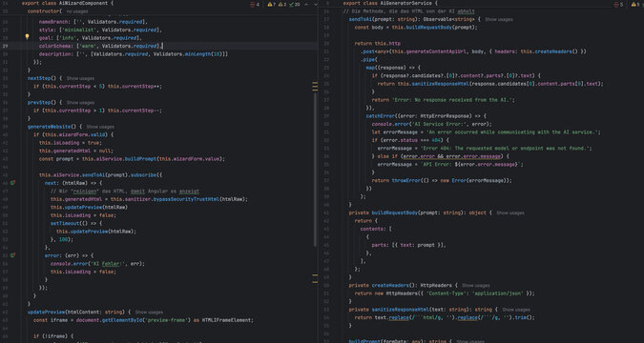Click 'this.generatedHtml = null' statement

point(76,151)
